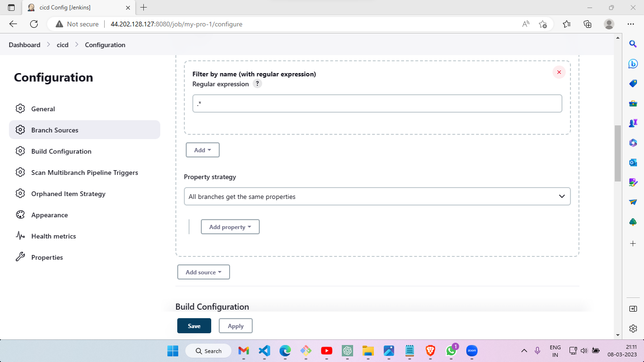This screenshot has width=644, height=362.
Task: Click the Build Configuration gear icon
Action: (20, 151)
